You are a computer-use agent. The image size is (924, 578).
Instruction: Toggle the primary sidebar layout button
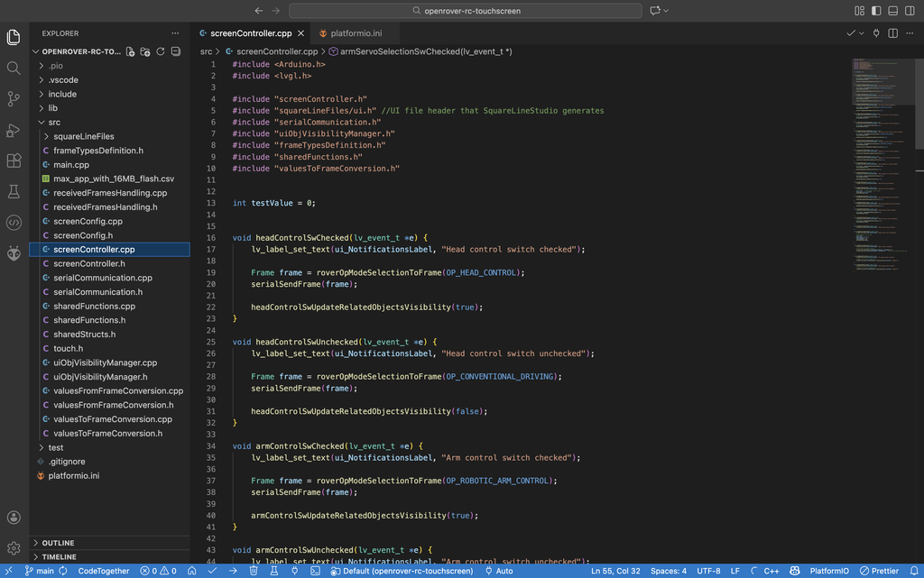pos(876,11)
